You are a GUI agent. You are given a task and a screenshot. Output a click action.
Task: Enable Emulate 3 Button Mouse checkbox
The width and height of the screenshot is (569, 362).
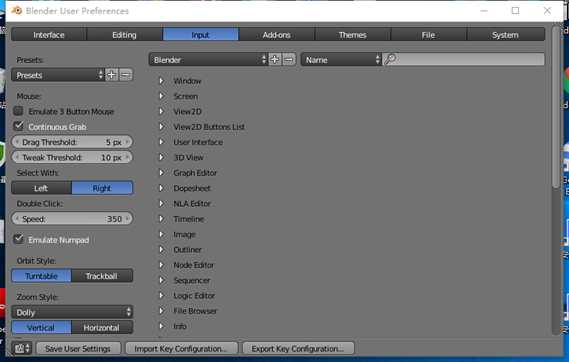[x=18, y=111]
